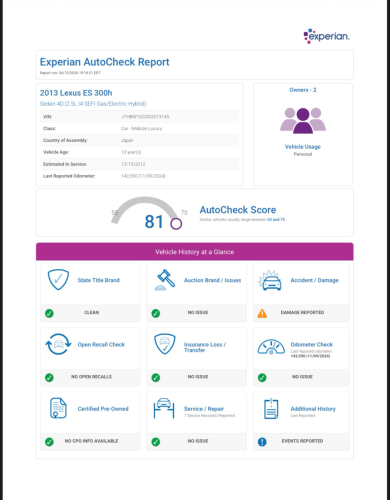Image resolution: width=390 pixels, height=500 pixels.
Task: Click the Sedan 4D hybrid description text
Action: (x=93, y=104)
